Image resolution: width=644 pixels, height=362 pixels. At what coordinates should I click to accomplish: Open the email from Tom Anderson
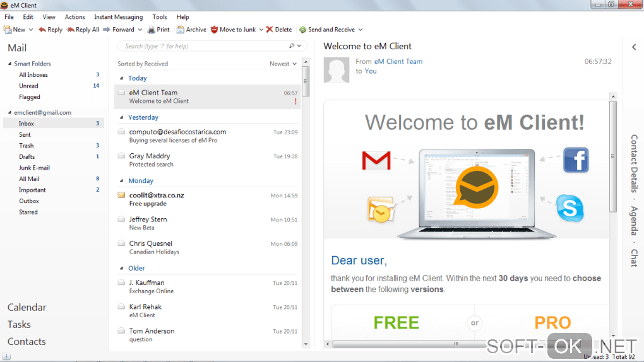[x=208, y=335]
